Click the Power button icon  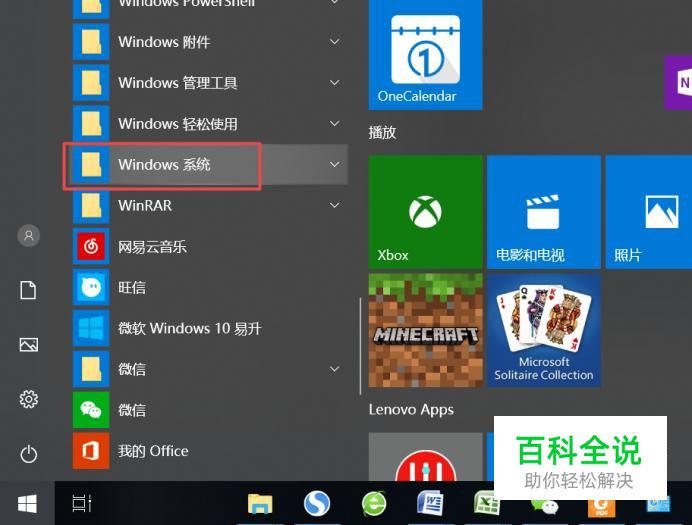point(29,454)
